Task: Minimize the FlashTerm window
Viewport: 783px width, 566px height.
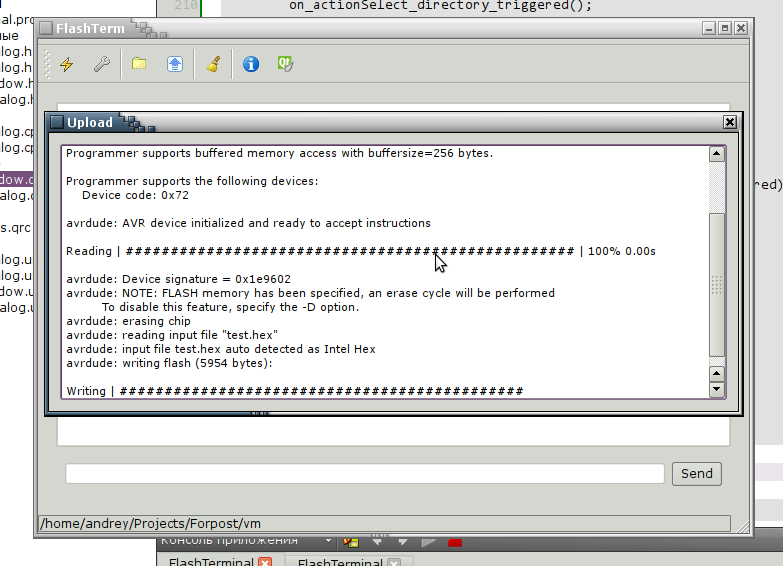Action: click(709, 28)
